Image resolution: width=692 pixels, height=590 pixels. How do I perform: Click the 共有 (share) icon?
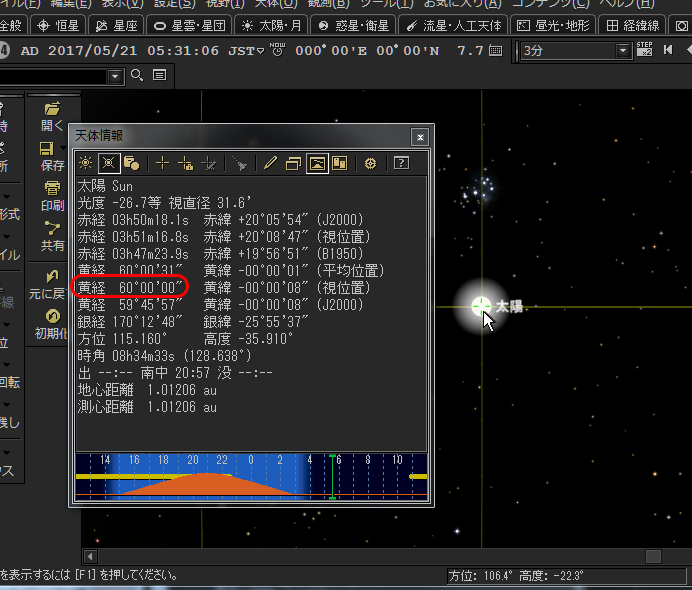pos(52,235)
